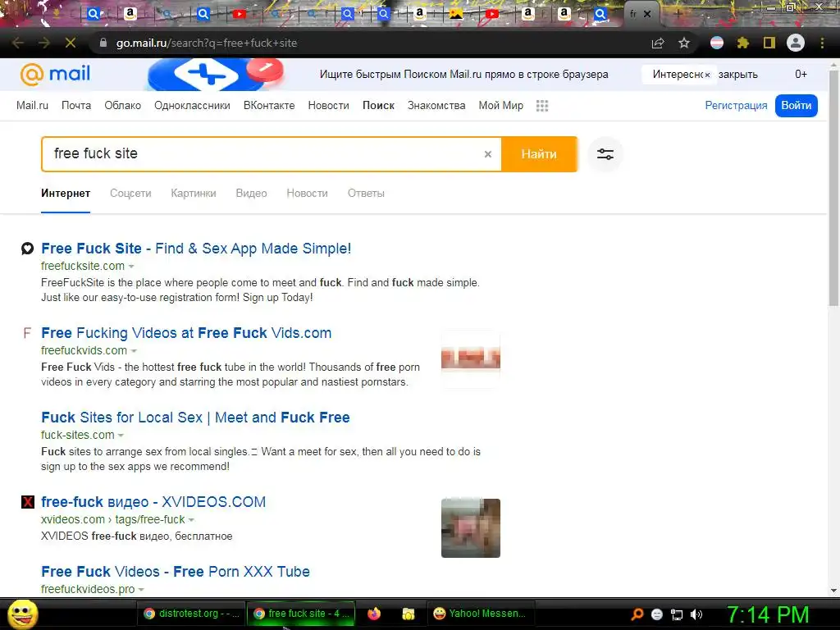Switch to the Новости search tab

307,194
